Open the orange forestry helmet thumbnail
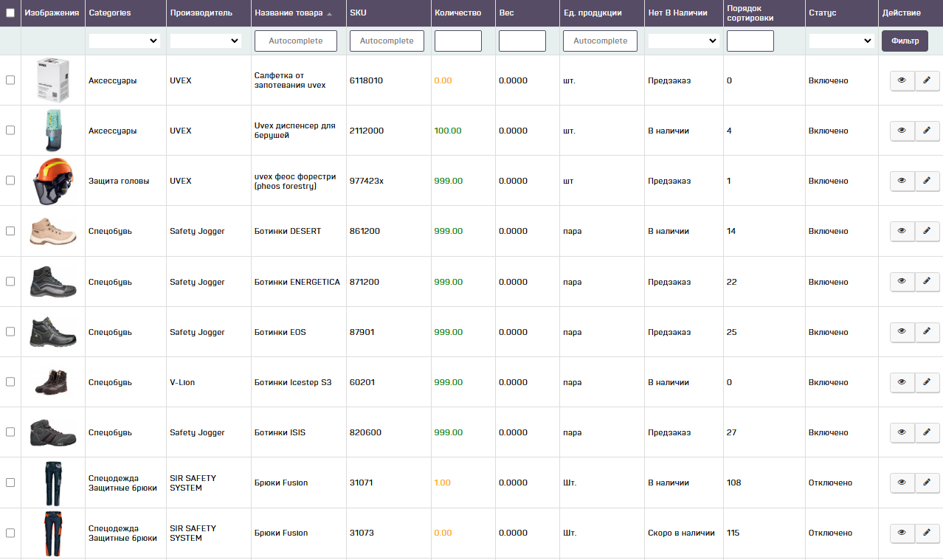943x560 pixels. (x=52, y=181)
